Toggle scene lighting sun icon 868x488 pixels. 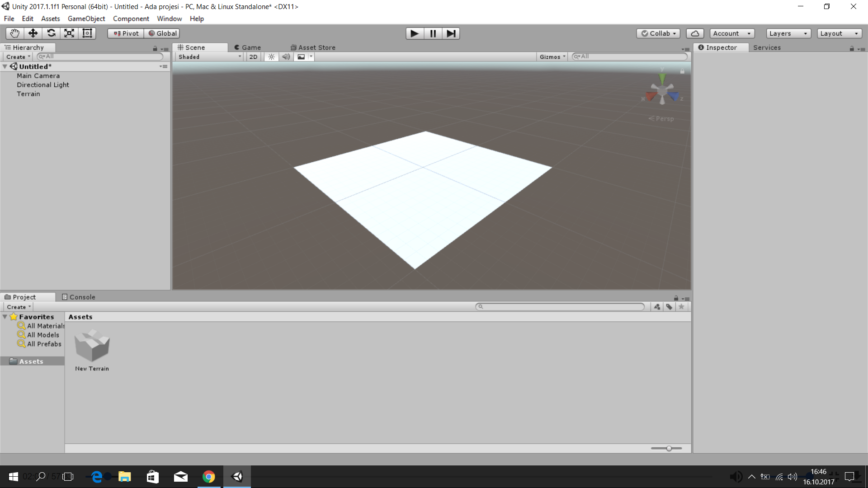tap(271, 57)
